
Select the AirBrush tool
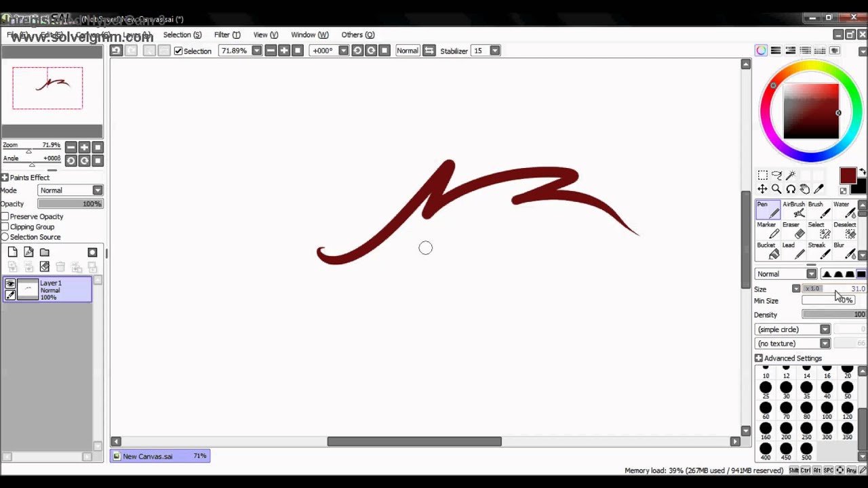click(793, 210)
